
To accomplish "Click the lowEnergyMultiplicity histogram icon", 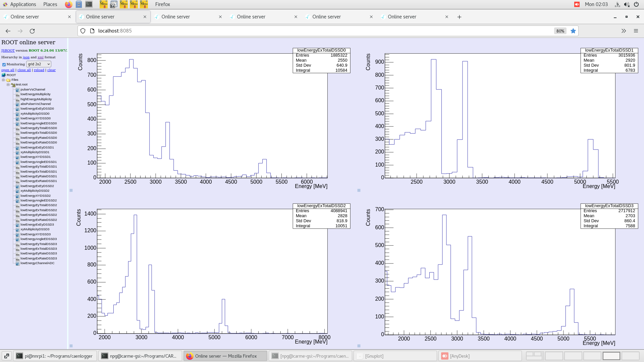I will click(17, 94).
